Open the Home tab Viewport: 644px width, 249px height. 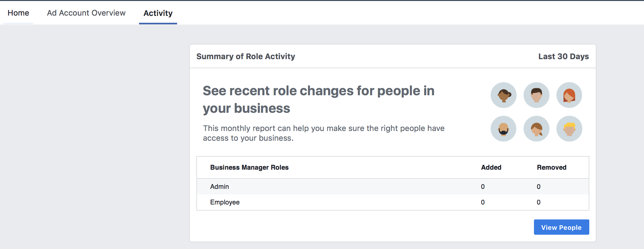pos(18,13)
